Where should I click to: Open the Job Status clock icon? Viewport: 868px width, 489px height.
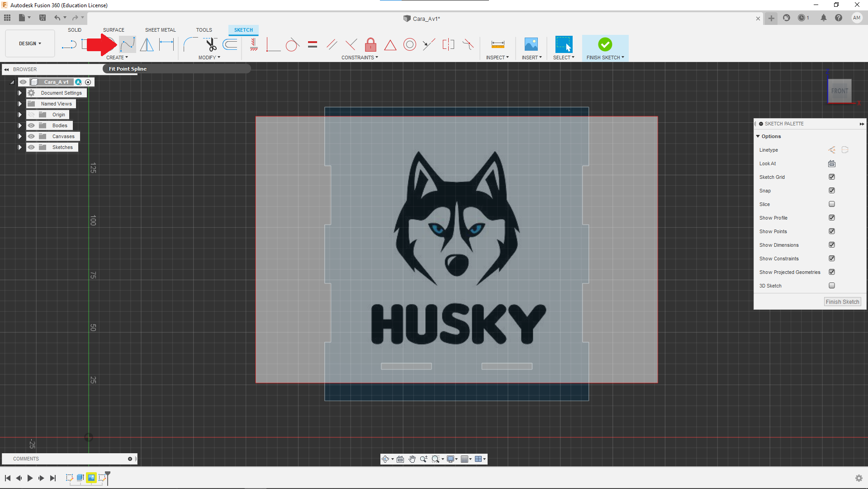(x=802, y=18)
